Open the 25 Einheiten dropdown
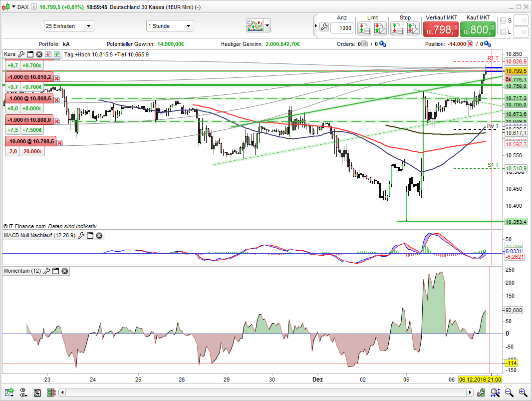This screenshot has width=532, height=401. point(69,26)
